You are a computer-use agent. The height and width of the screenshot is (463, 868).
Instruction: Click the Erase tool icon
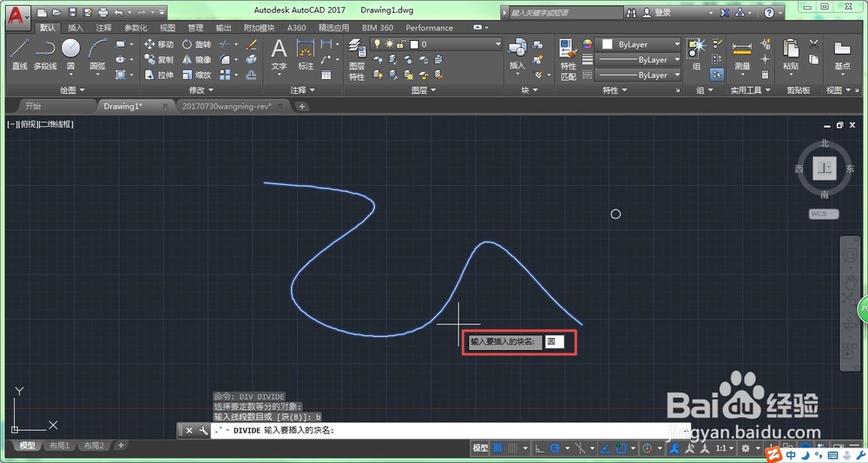(x=252, y=44)
